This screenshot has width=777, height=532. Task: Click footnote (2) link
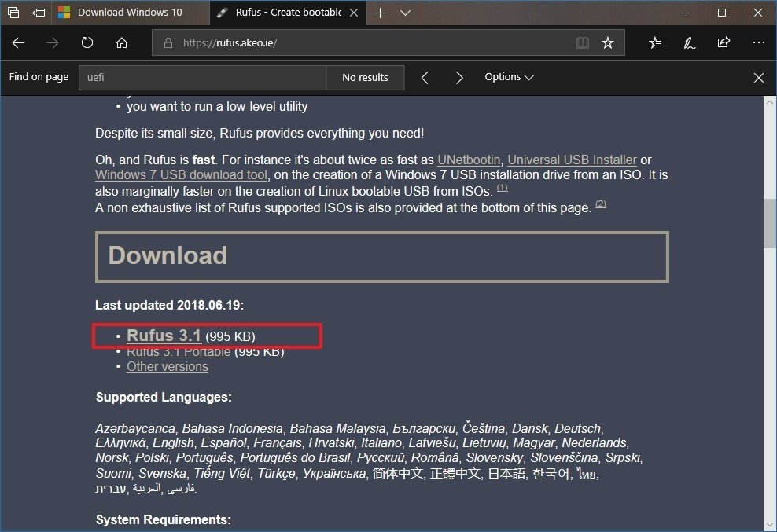(x=601, y=204)
